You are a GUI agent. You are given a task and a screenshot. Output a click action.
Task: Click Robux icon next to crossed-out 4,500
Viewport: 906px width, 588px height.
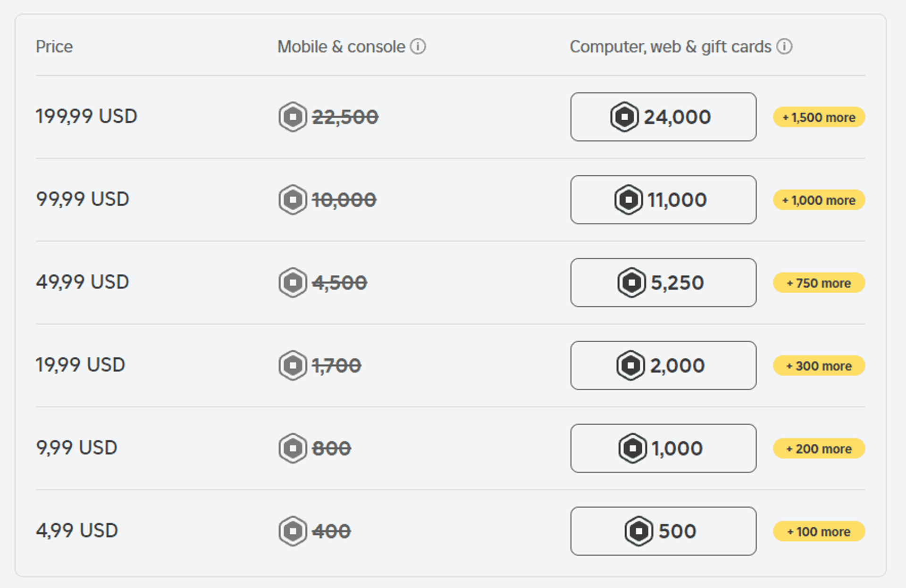[x=293, y=283]
